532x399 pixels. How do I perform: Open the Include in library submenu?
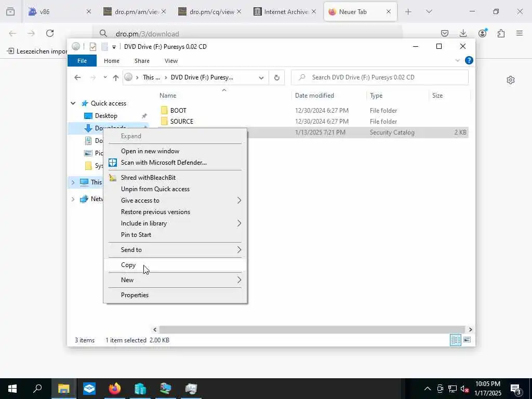click(x=175, y=223)
